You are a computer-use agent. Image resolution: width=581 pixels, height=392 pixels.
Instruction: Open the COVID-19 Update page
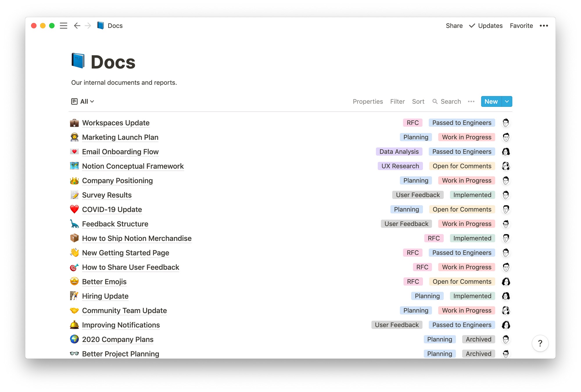pyautogui.click(x=112, y=209)
